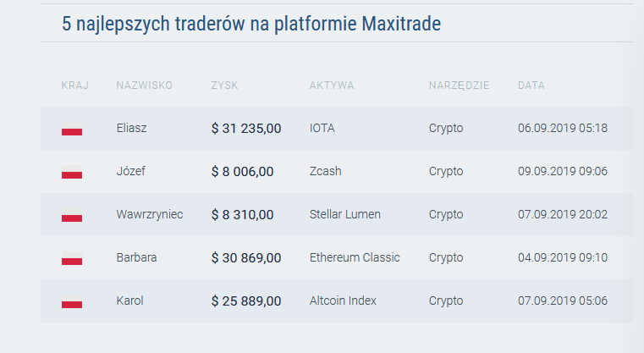Click the date 07.09.2019 05:06
The image size is (644, 353).
562,301
